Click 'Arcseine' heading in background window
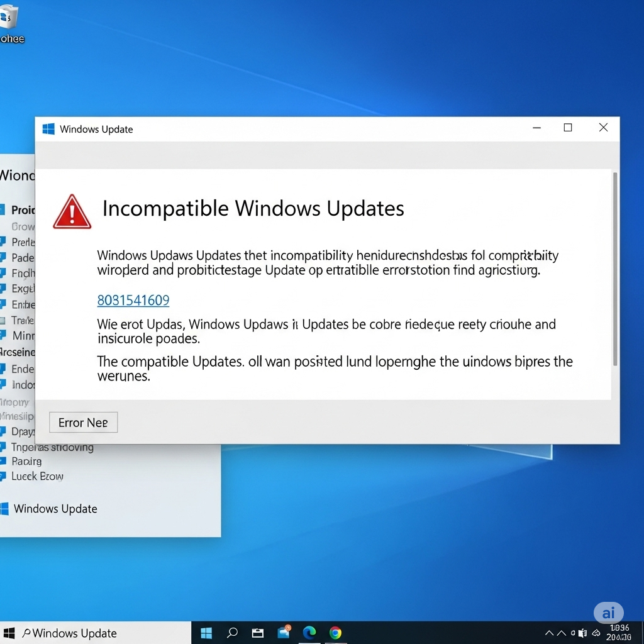Viewport: 644px width, 644px height. click(x=17, y=352)
